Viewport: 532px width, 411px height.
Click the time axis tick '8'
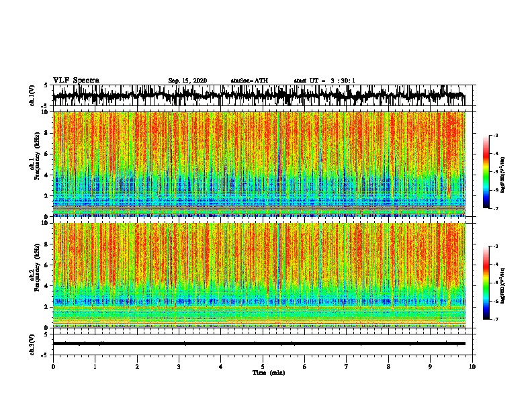point(388,367)
